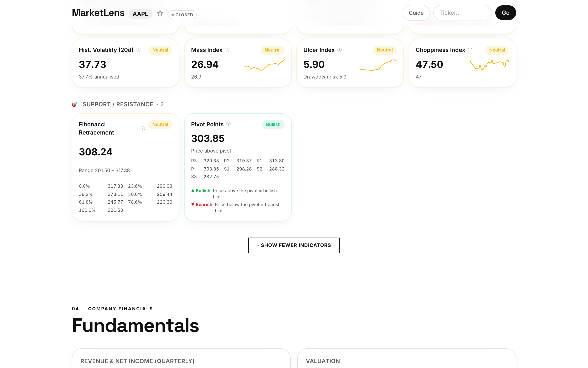This screenshot has width=588, height=368.
Task: Click the R1 value 313.80
Action: coord(277,161)
